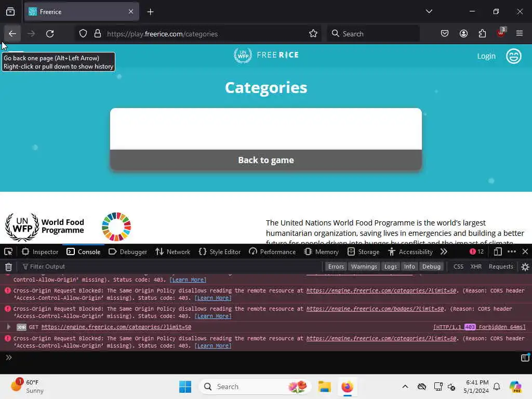Click the smiley avatar icon
532x399 pixels.
pos(513,56)
